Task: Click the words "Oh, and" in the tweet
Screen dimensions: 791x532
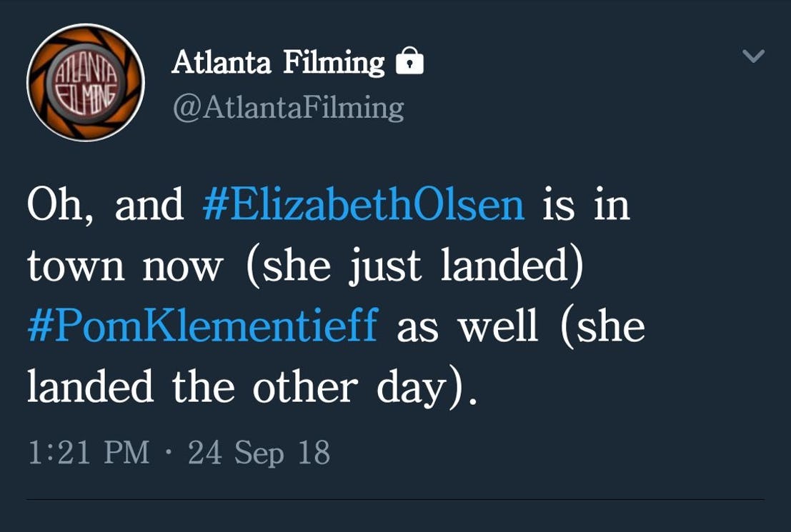Action: pos(106,205)
